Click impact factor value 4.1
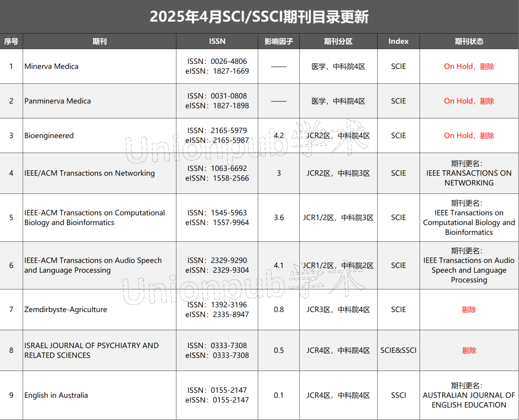519x420 pixels. pyautogui.click(x=279, y=265)
